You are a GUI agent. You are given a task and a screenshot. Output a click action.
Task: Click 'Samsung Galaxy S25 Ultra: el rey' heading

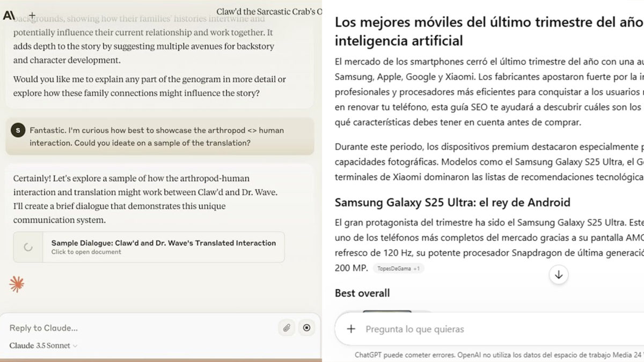452,203
